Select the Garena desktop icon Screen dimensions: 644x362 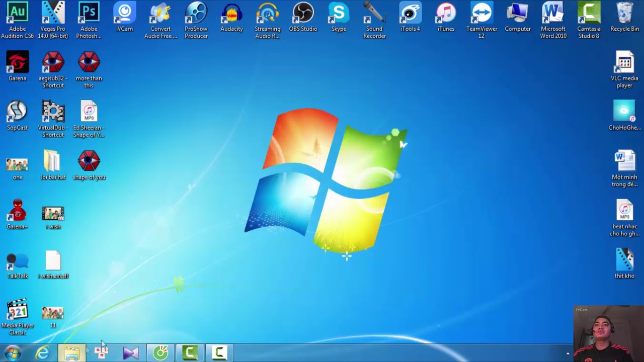coord(17,67)
